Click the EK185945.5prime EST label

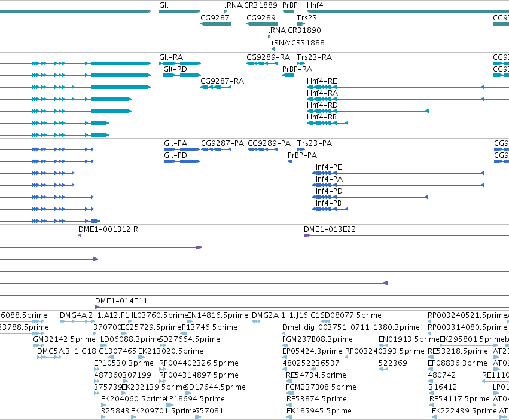click(x=319, y=411)
